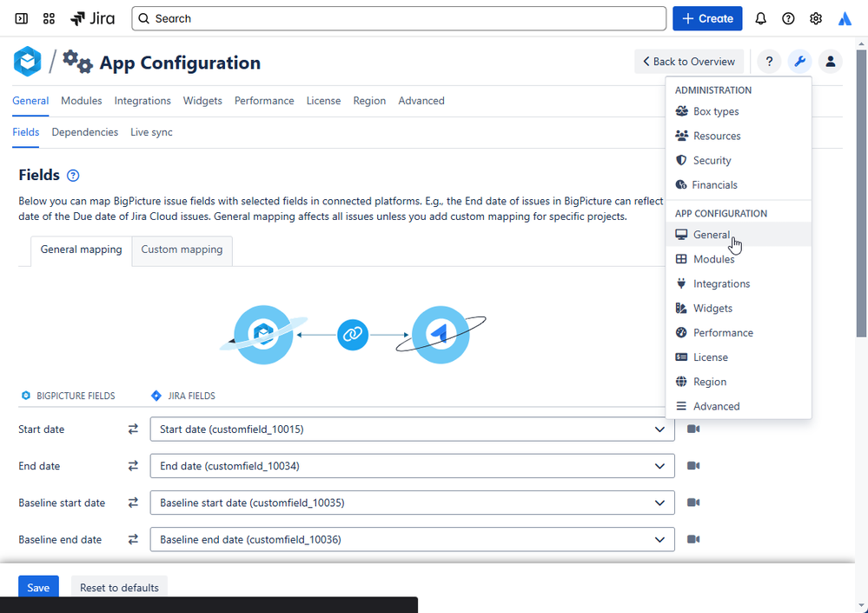Screen dimensions: 868x613
Task: Click the wrench administration icon
Action: point(799,62)
